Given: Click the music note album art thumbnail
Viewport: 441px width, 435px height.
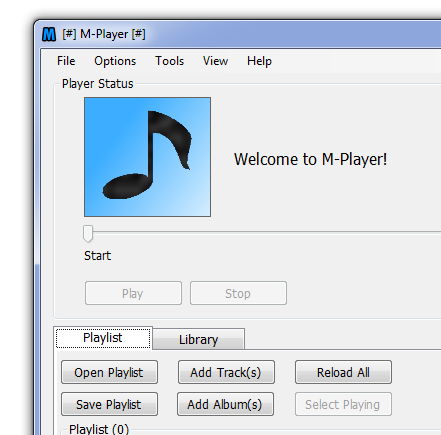Looking at the screenshot, I should [147, 157].
